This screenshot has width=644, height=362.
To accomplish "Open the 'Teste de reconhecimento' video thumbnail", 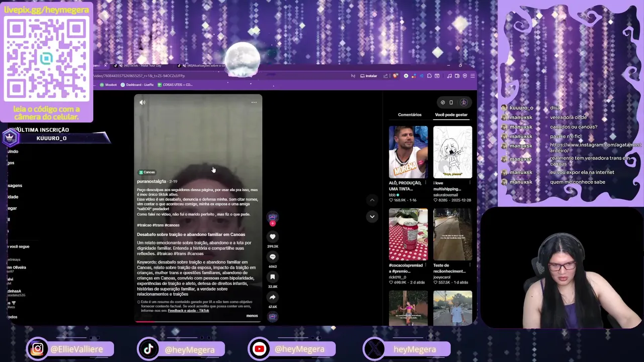I will pos(452,235).
